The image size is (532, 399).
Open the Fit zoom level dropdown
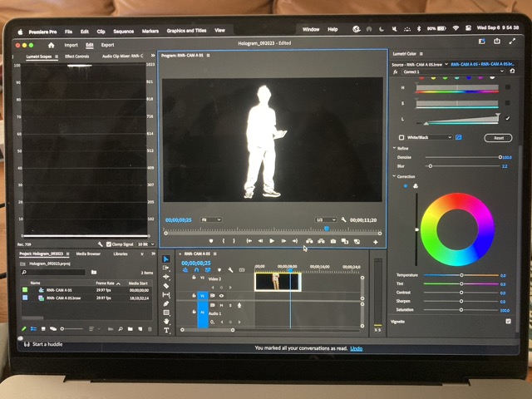[x=211, y=220]
